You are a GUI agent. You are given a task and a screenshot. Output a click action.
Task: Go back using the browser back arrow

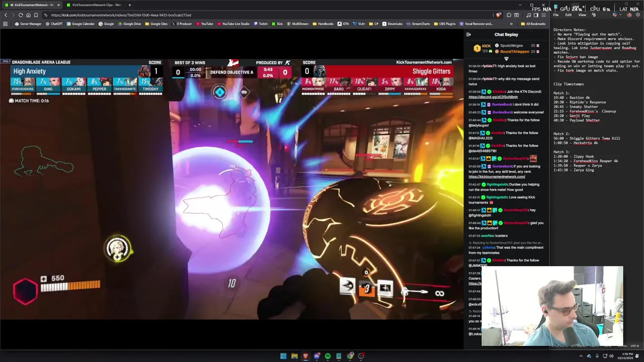(x=6, y=15)
